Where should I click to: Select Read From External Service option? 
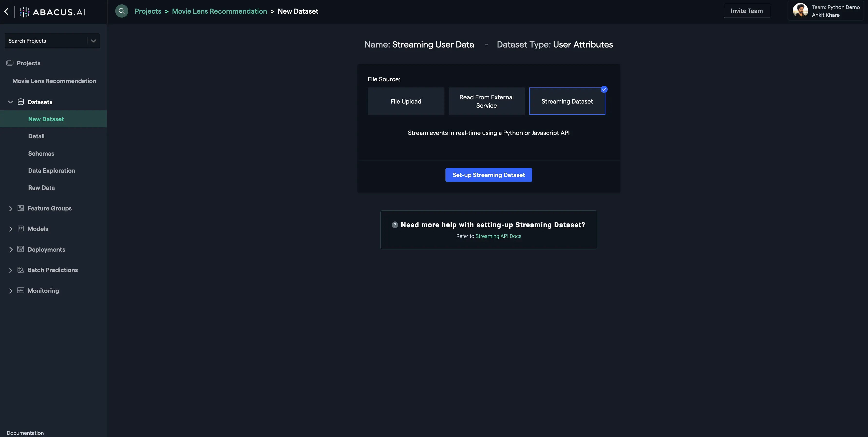[486, 101]
